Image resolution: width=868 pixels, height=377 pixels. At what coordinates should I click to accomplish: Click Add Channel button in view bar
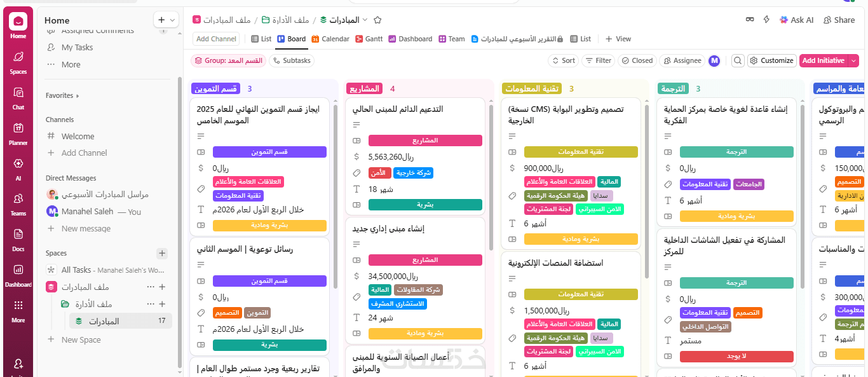(216, 39)
